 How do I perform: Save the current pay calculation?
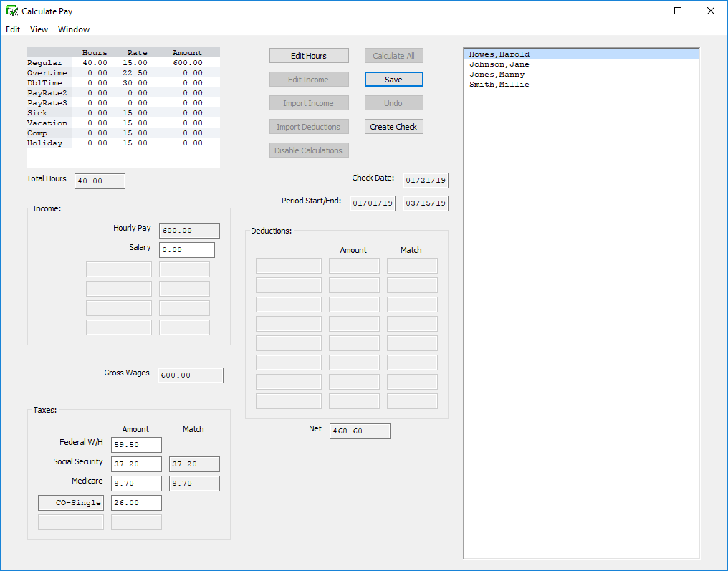pos(393,79)
